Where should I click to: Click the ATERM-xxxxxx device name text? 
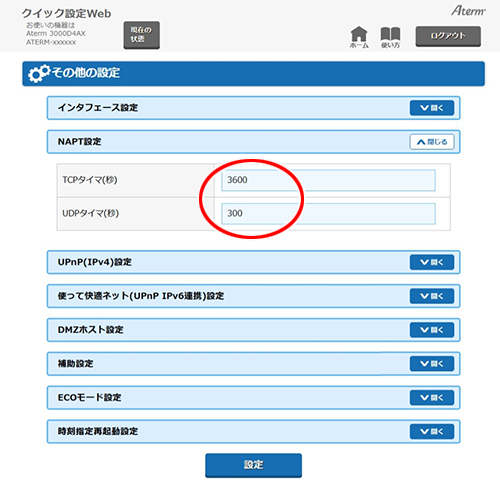[x=51, y=42]
